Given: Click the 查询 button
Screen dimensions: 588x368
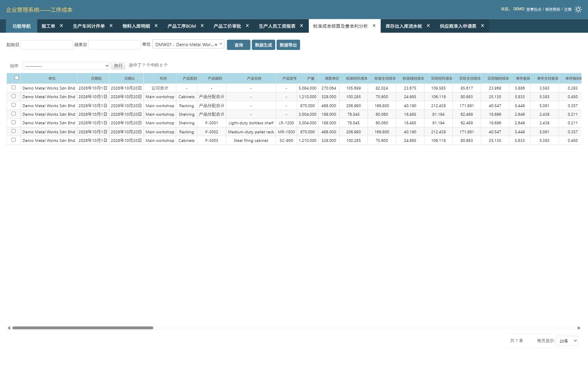Looking at the screenshot, I should coord(239,45).
